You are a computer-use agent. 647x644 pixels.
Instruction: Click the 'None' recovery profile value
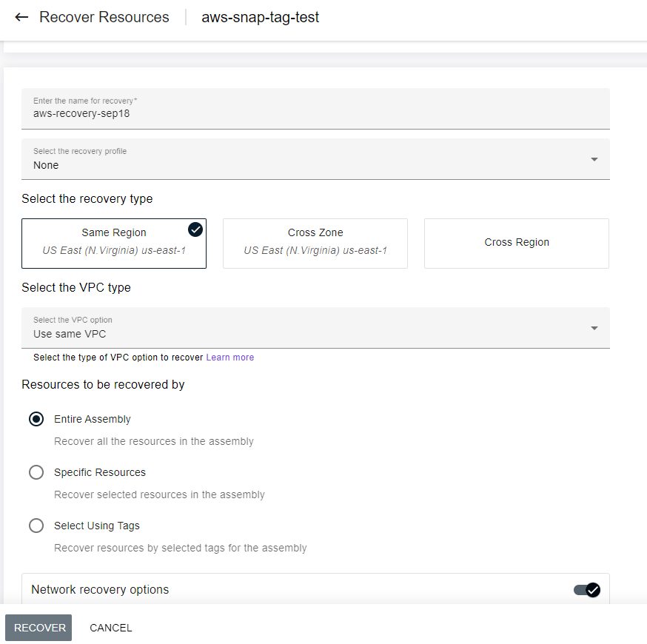point(46,165)
